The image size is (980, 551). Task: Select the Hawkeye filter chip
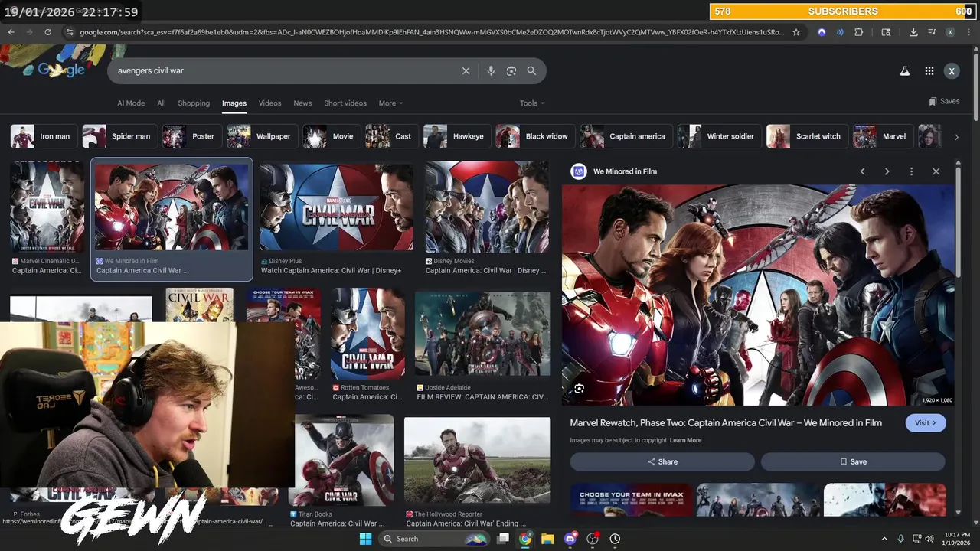457,136
